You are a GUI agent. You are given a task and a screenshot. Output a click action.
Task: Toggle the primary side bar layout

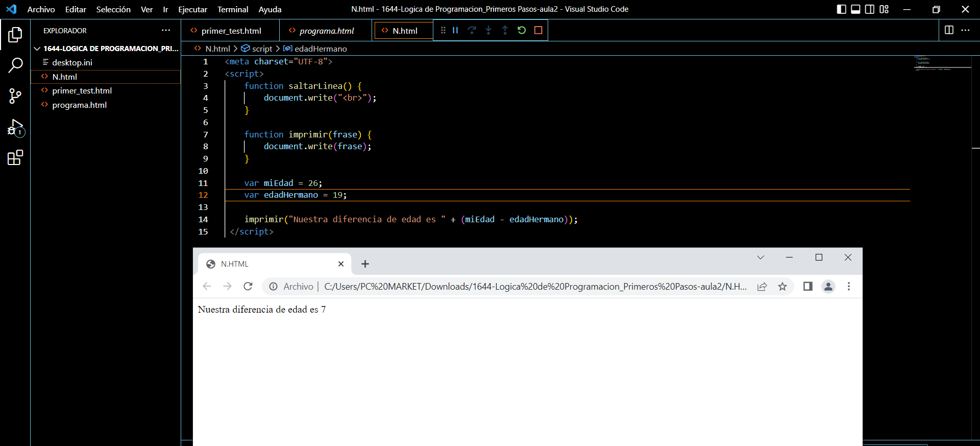point(842,9)
